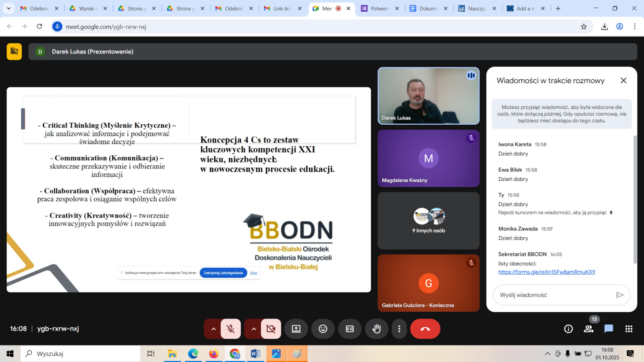Open the emoji reactions button
Viewport: 644px width, 362px height.
(x=323, y=329)
